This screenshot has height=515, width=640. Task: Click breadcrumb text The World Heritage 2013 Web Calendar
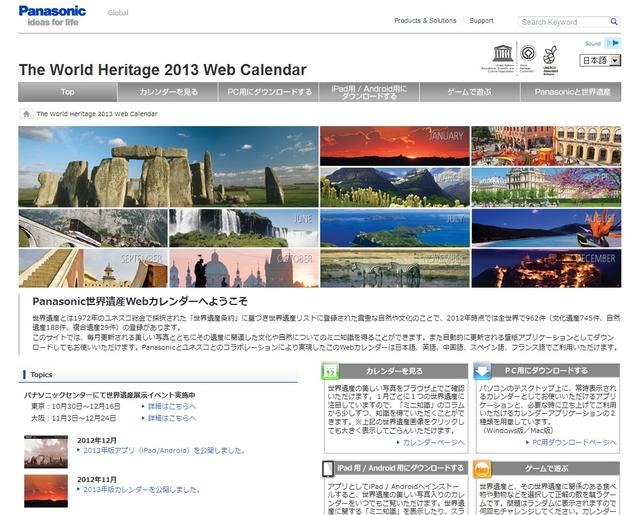click(x=97, y=114)
